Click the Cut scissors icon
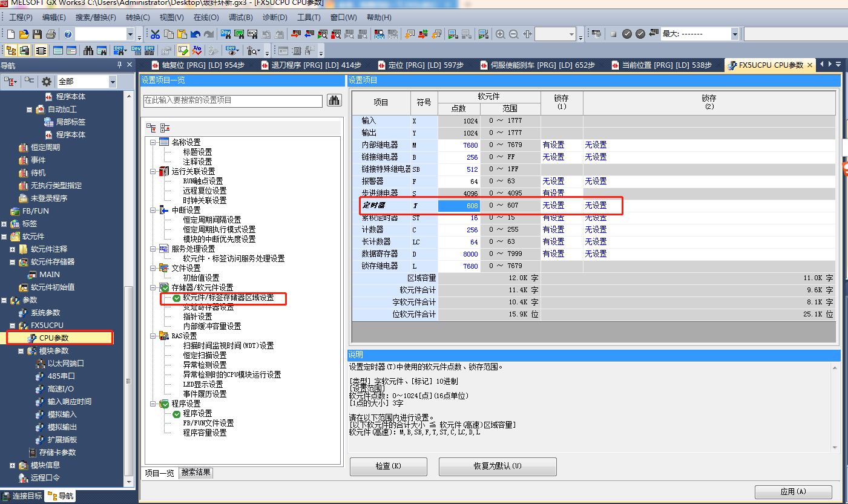Screen dimensions: 848x504 click(156, 34)
